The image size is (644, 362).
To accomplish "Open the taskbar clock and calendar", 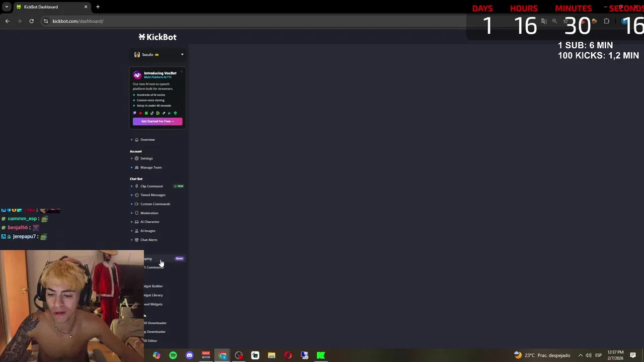I will [615, 355].
